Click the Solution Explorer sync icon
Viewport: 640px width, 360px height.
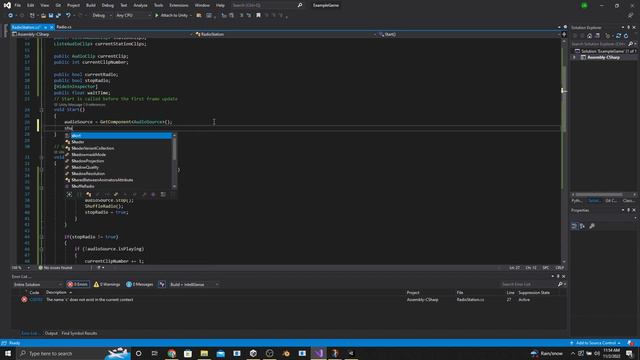pos(619,36)
